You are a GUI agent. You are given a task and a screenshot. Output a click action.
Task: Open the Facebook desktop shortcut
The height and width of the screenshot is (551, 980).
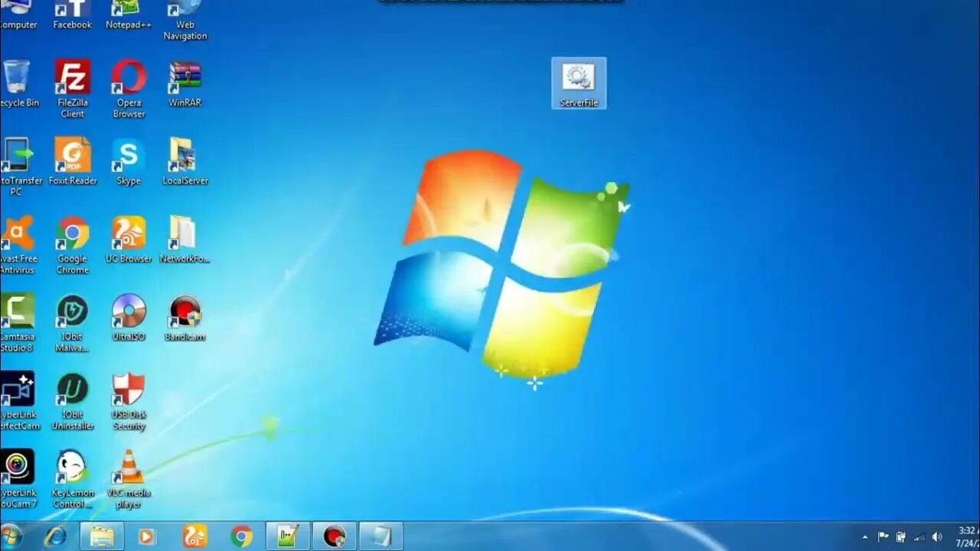point(73,15)
